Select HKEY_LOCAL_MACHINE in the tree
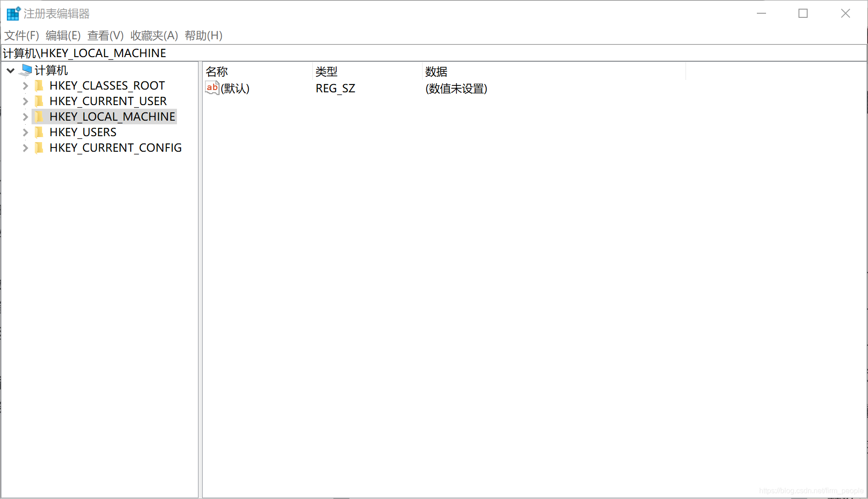 (x=112, y=117)
